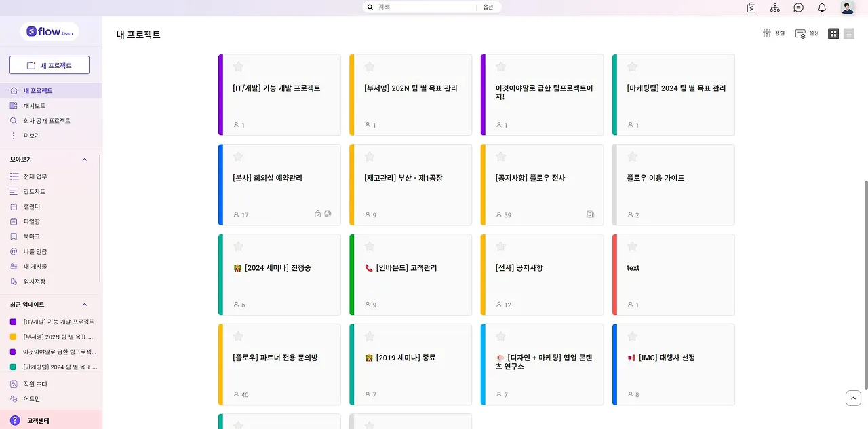
Task: Star the [재고관리] 부산 - 제1공장 card
Action: (370, 157)
